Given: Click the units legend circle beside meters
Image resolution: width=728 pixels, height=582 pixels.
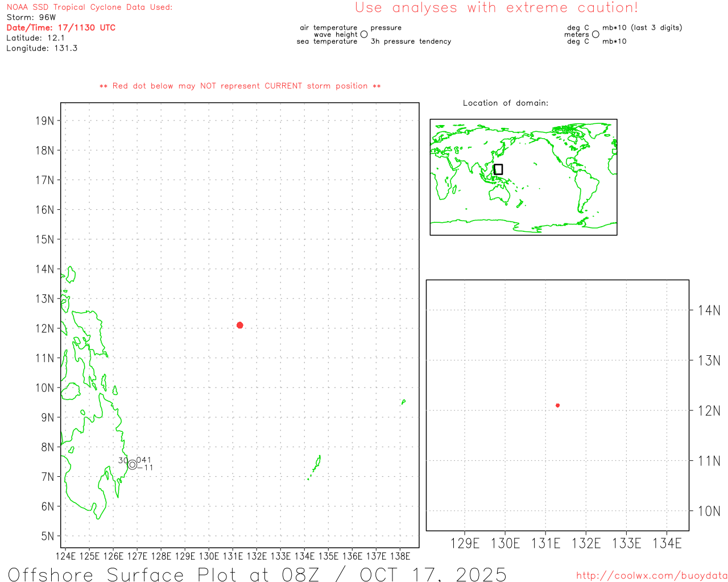Looking at the screenshot, I should (x=595, y=35).
